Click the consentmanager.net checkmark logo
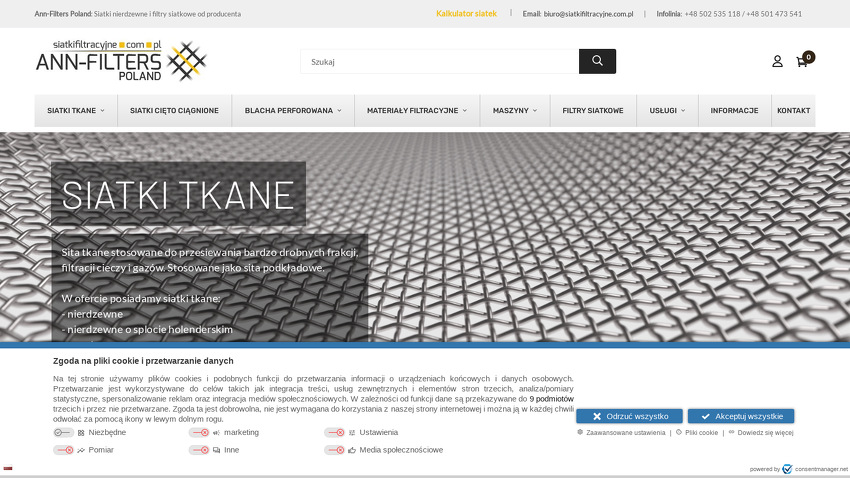The width and height of the screenshot is (850, 478). coord(787,469)
